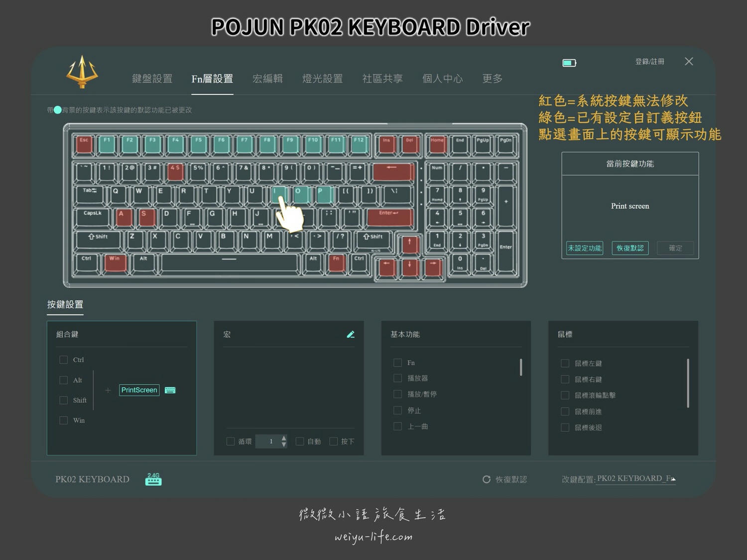Check the 鼠標右鍵 option

565,379
